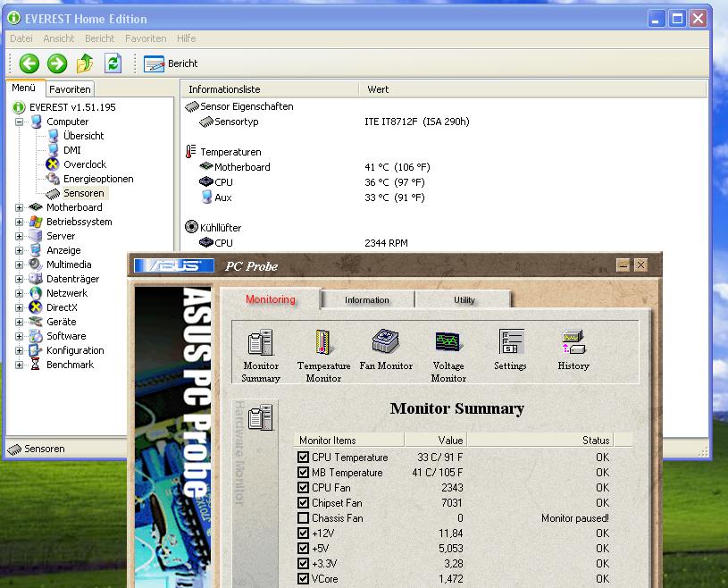Click the 2344 RPM CPU fan value

tap(386, 243)
